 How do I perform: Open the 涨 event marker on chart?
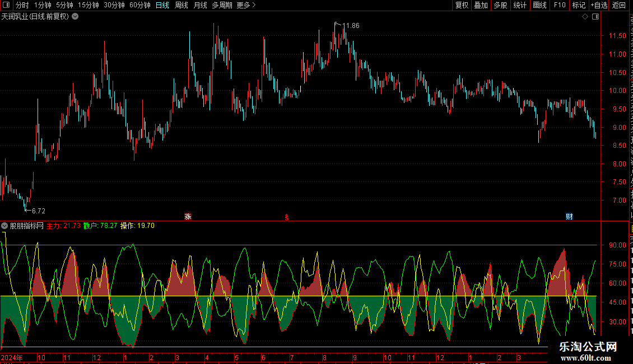(188, 217)
